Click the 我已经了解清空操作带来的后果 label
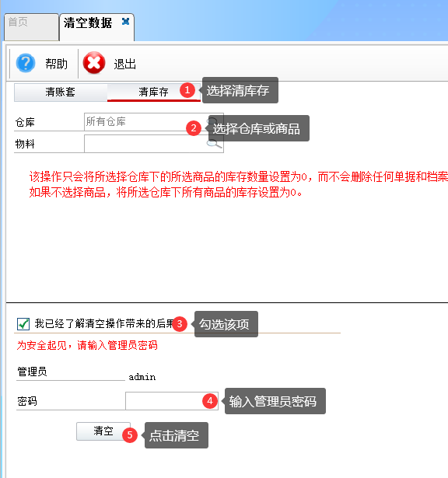448x478 pixels. point(104,323)
